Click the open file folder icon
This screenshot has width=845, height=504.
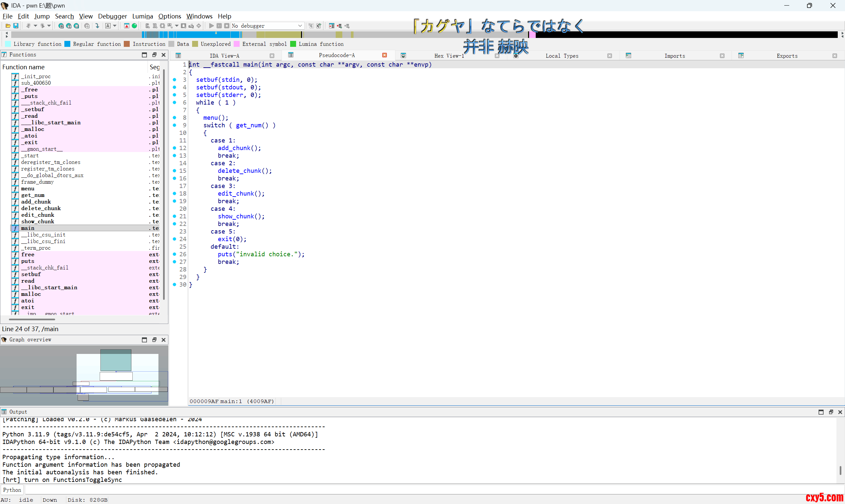point(8,26)
